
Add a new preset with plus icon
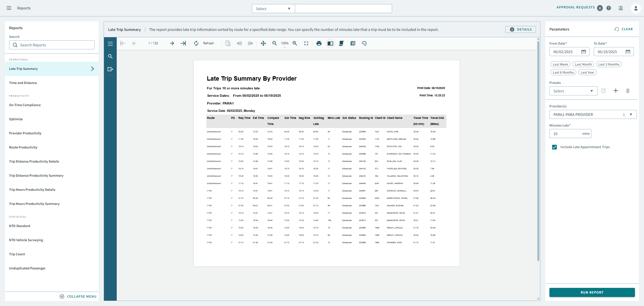(x=615, y=91)
